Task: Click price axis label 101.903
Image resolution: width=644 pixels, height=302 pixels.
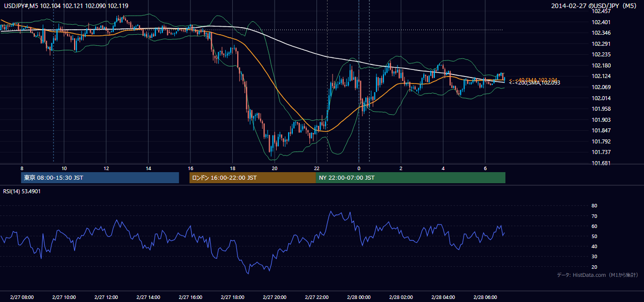Action: pos(601,120)
